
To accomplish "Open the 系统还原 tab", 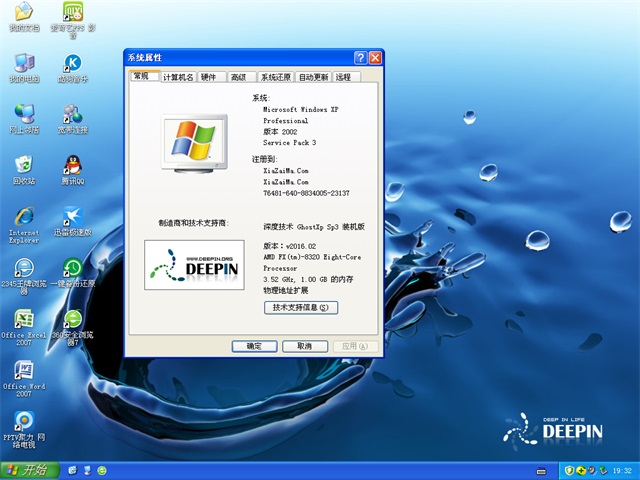I will 275,77.
